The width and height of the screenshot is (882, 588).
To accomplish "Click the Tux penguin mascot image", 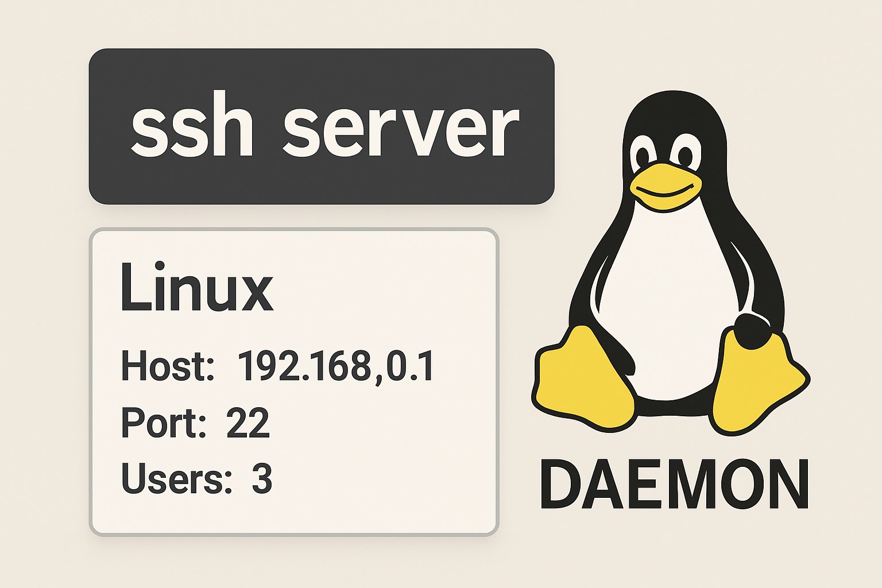I will 671,263.
